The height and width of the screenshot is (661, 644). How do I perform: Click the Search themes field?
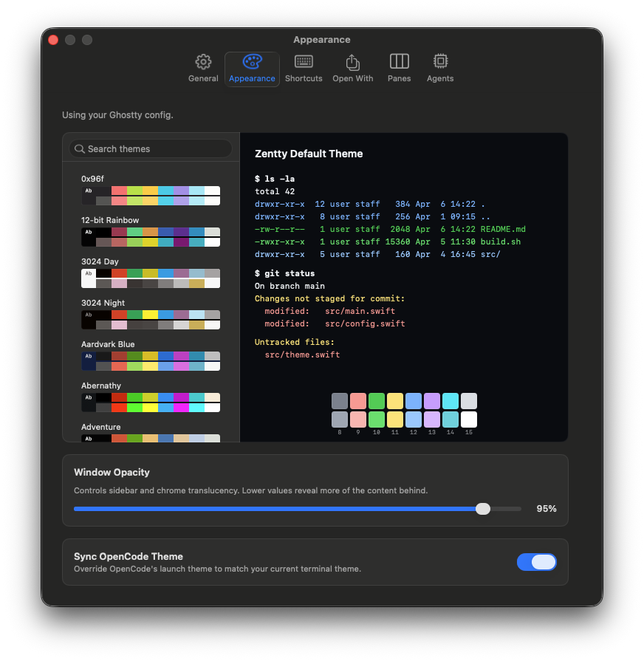coord(151,148)
